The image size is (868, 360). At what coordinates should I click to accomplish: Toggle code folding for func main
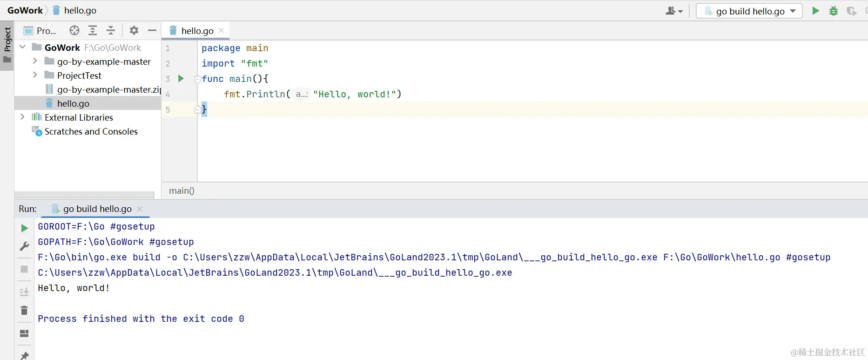point(198,79)
